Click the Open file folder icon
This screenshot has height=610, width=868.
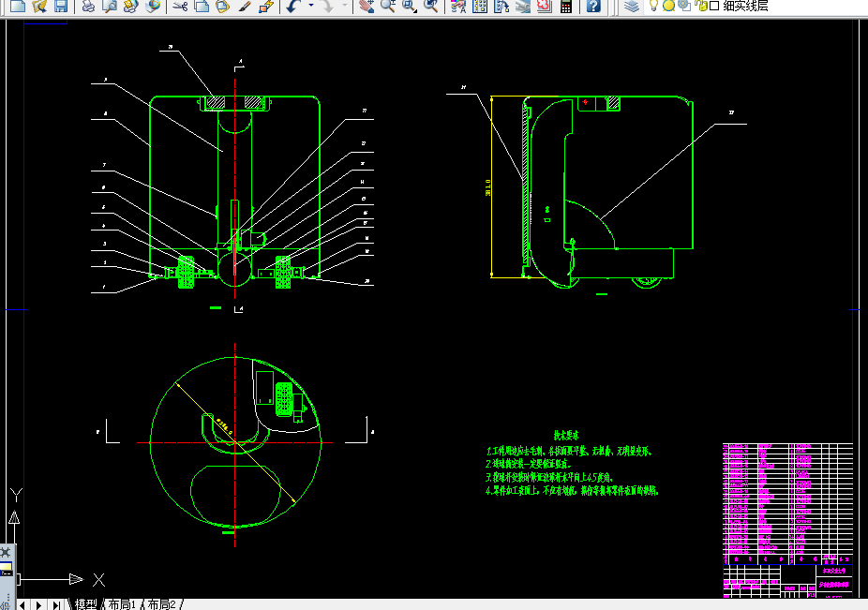coord(39,6)
